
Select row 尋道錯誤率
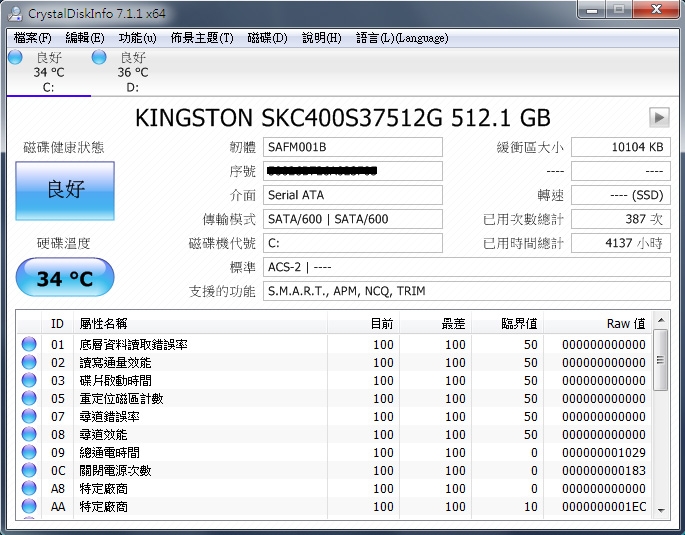(x=334, y=416)
